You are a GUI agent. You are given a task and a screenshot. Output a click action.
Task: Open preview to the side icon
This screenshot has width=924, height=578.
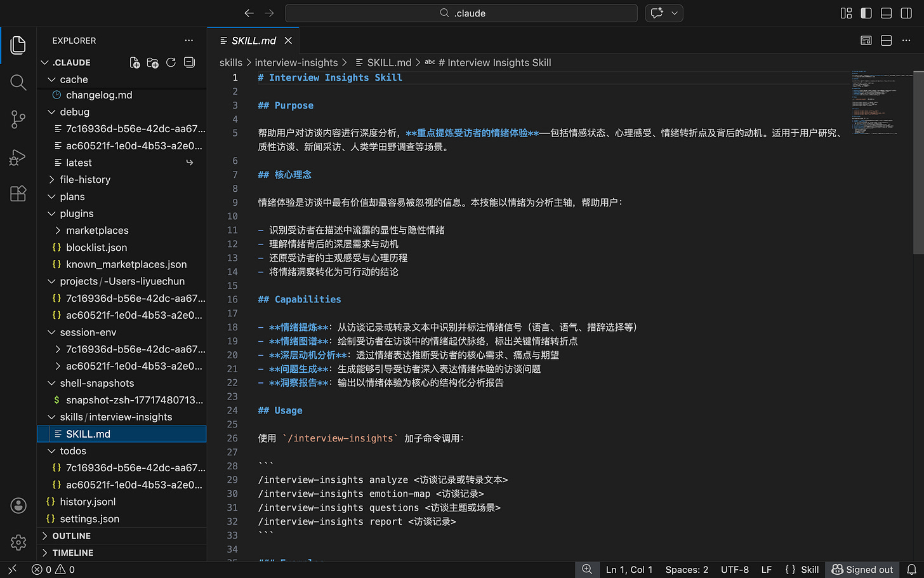click(x=866, y=41)
